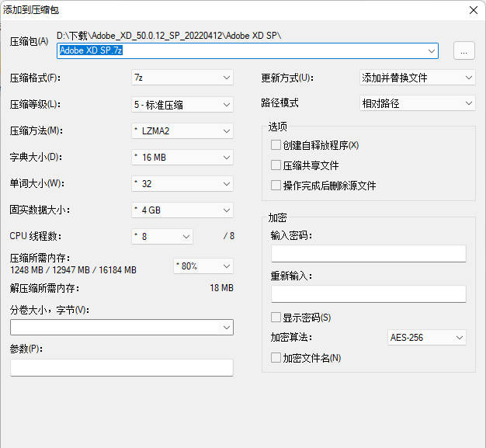Click the 压缩包(A) label
Image resolution: width=486 pixels, height=448 pixels.
(x=29, y=42)
